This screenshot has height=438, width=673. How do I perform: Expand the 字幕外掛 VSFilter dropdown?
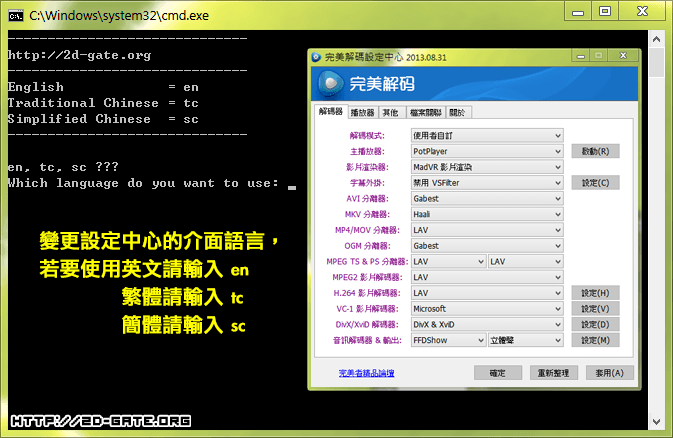(x=487, y=183)
